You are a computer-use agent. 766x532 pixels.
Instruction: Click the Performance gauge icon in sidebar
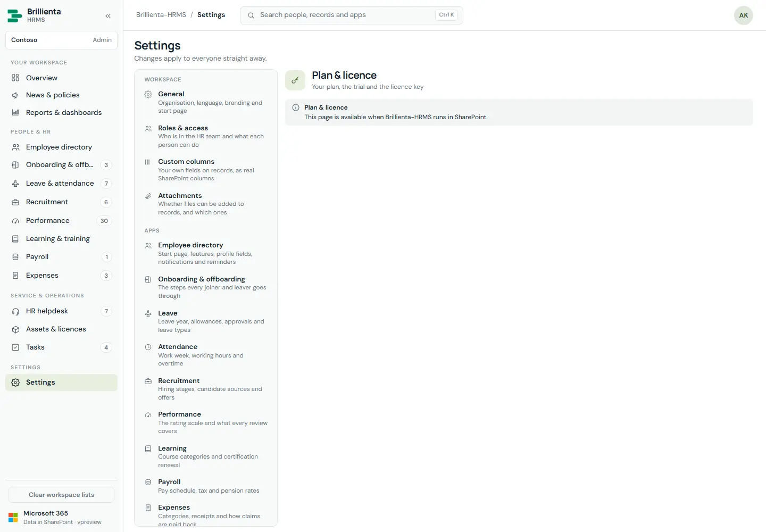point(15,221)
